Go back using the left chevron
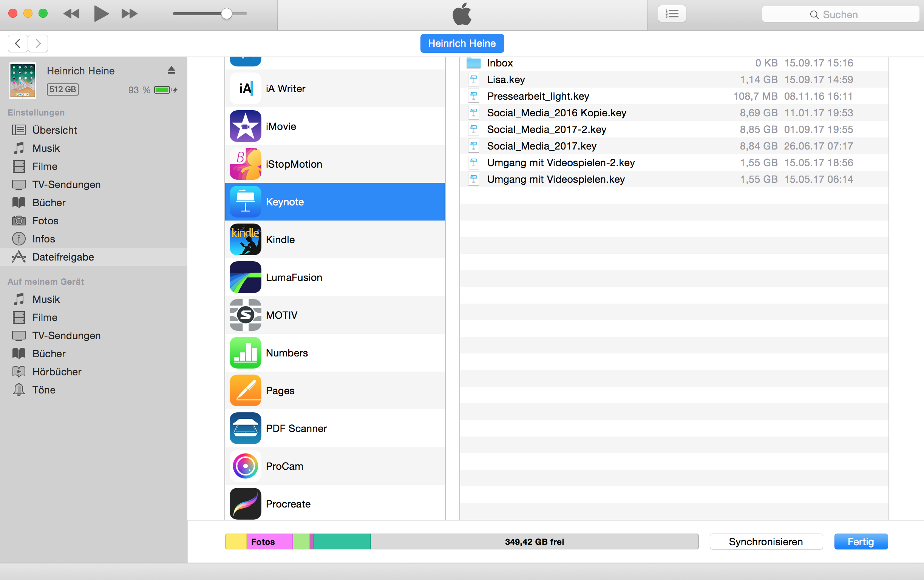The height and width of the screenshot is (580, 924). click(x=18, y=43)
